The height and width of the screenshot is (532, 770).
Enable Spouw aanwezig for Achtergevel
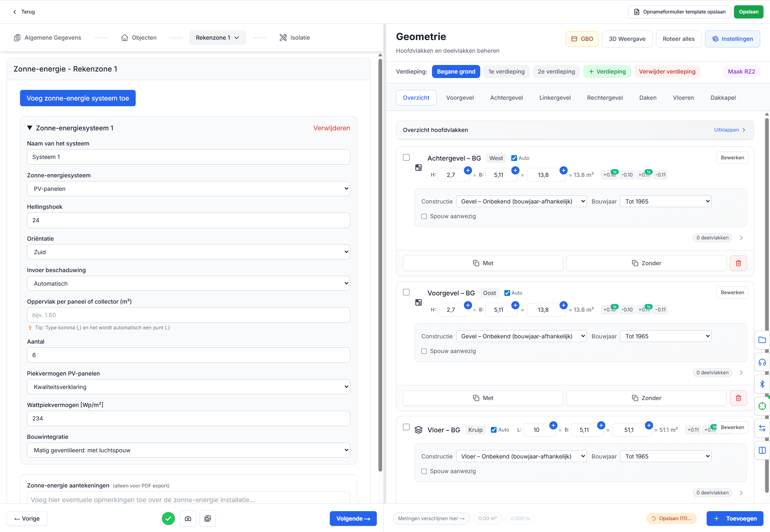point(424,216)
